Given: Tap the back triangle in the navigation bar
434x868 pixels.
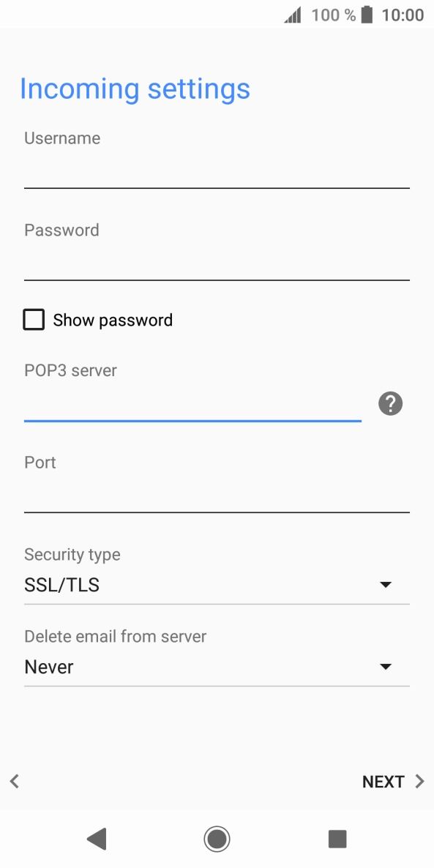Looking at the screenshot, I should pos(96,839).
